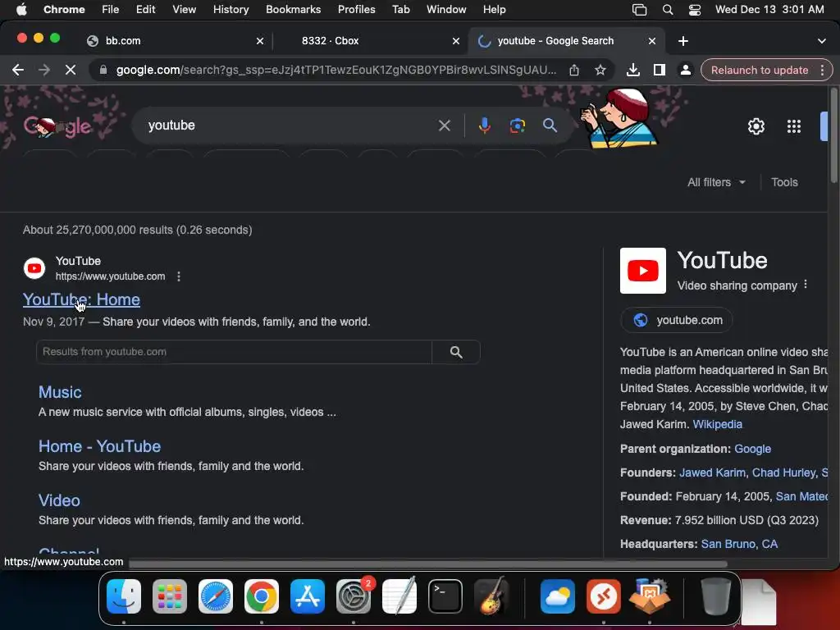The width and height of the screenshot is (840, 630).
Task: Close the bb.com tab
Action: click(x=260, y=41)
